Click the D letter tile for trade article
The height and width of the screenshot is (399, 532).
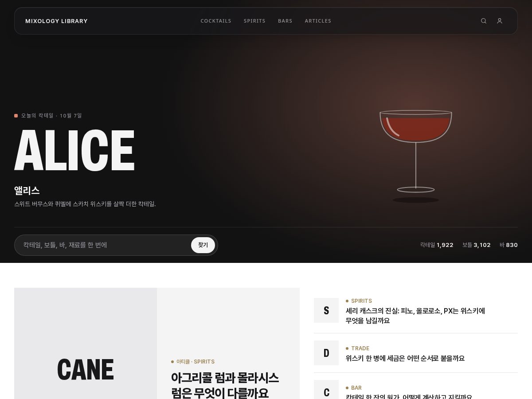coord(326,353)
